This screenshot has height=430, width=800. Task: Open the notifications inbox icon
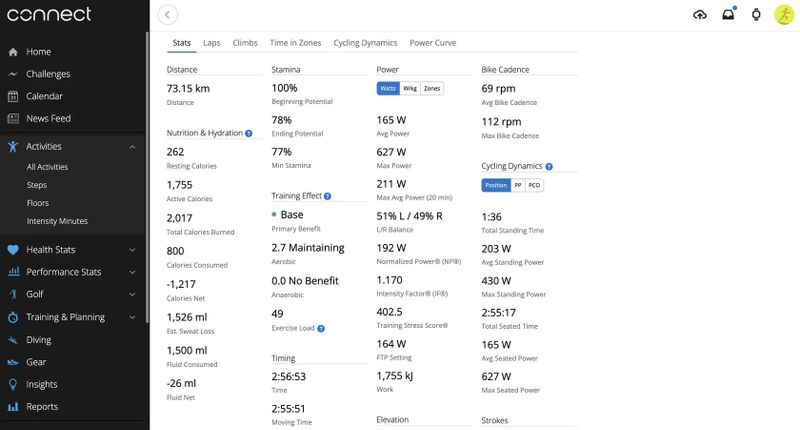(x=728, y=14)
